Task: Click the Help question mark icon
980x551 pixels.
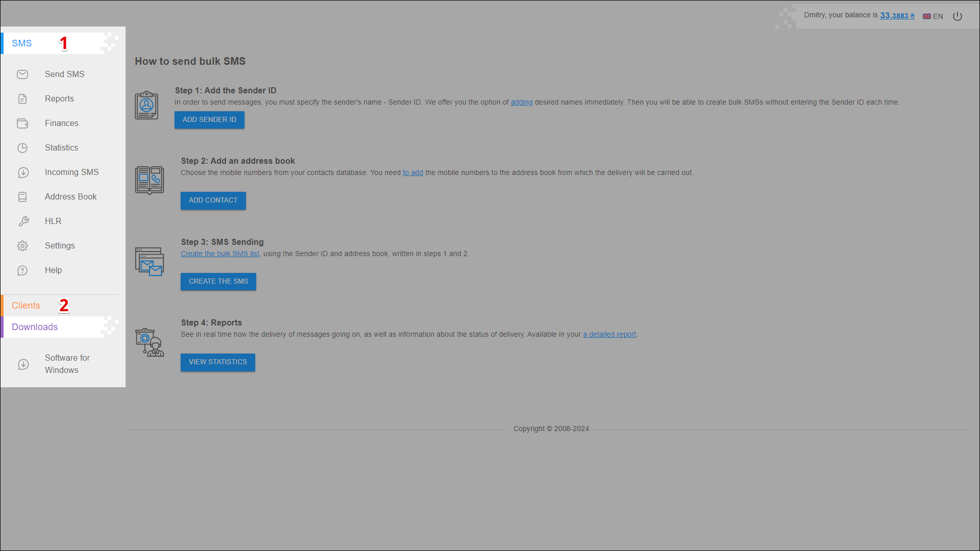Action: point(22,270)
